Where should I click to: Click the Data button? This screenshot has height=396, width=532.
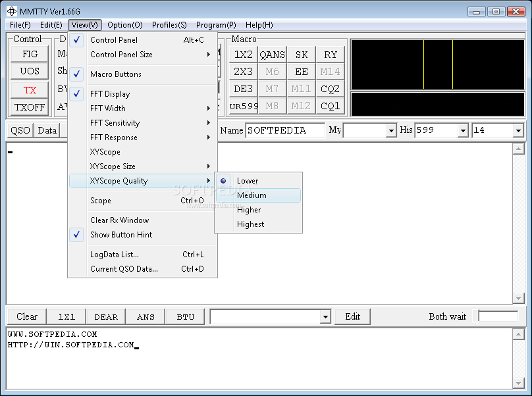(47, 130)
